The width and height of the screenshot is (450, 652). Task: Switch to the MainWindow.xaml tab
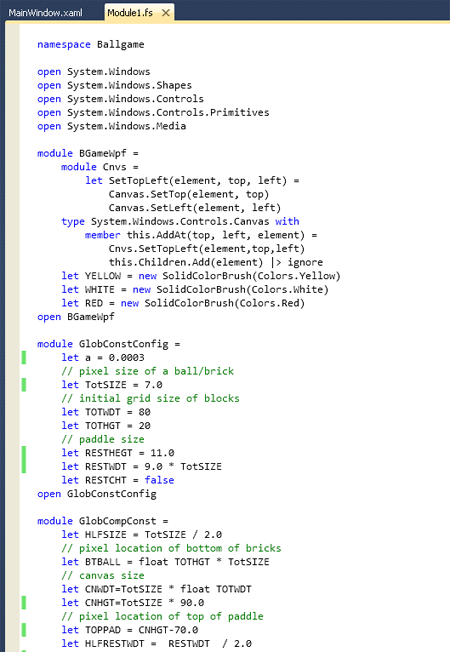pyautogui.click(x=45, y=13)
